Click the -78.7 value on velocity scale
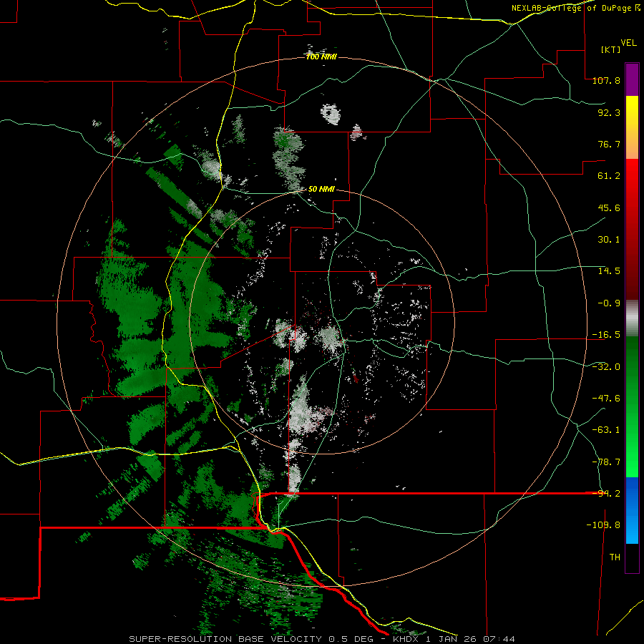 coord(606,462)
